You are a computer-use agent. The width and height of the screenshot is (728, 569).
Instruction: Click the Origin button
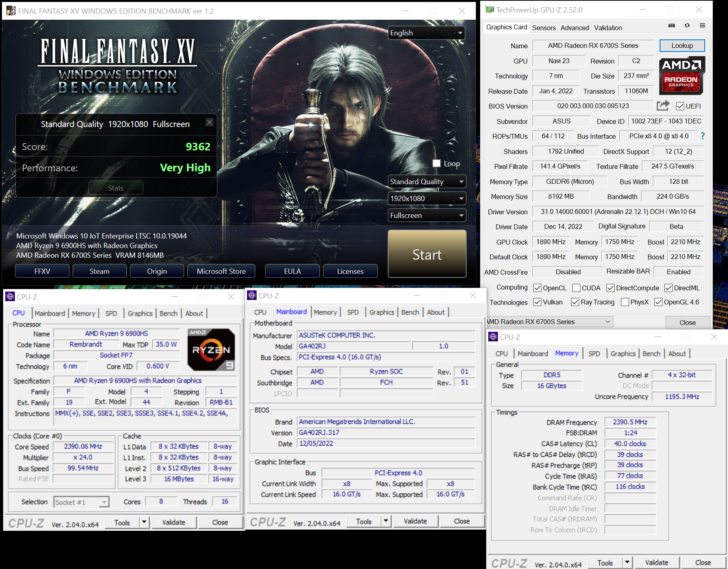click(x=157, y=271)
